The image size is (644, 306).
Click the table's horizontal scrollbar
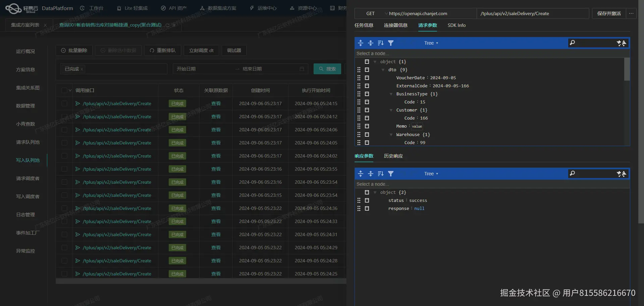click(x=201, y=281)
